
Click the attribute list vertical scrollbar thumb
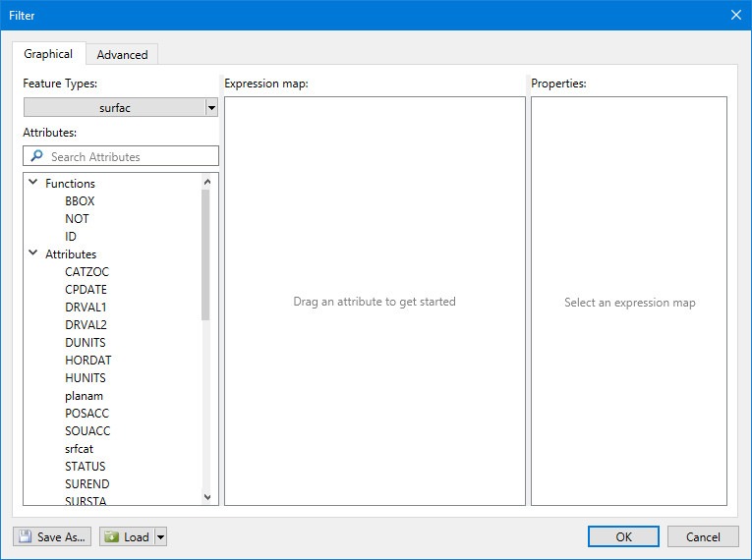coord(205,253)
